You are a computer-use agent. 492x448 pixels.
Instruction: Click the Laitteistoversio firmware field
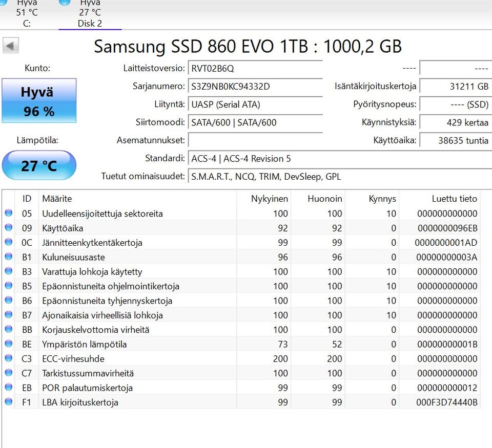[255, 68]
